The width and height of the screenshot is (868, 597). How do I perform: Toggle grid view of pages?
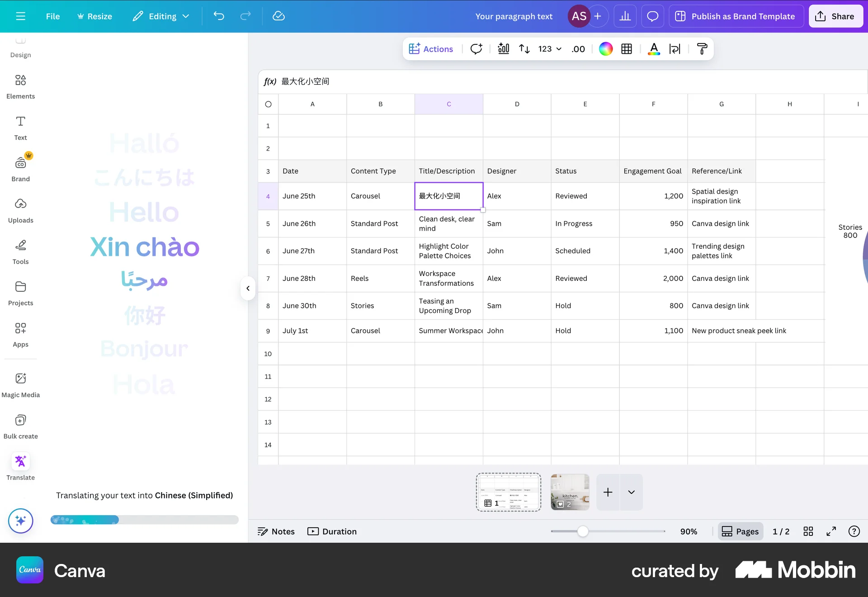pyautogui.click(x=808, y=531)
